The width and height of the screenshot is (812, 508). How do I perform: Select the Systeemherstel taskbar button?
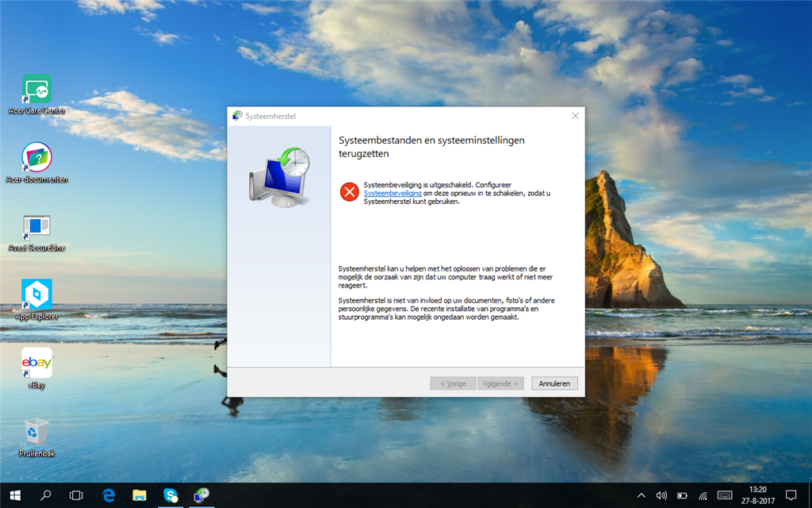click(x=201, y=495)
